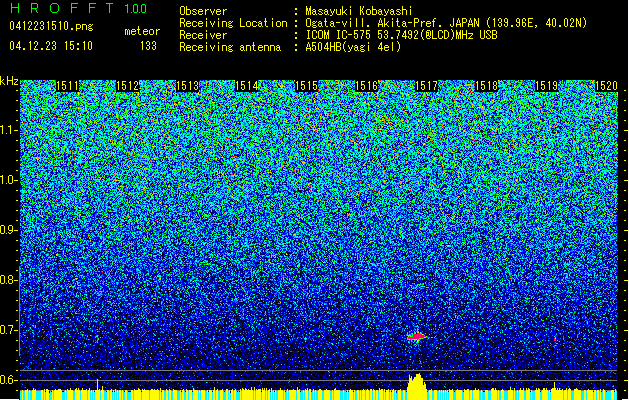This screenshot has height=400, width=629.
Task: Click the 0.6 kHz axis tick label
Action: pos(8,380)
